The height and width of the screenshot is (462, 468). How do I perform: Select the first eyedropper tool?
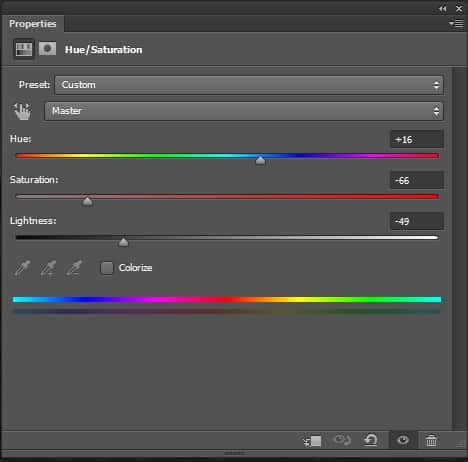point(22,268)
